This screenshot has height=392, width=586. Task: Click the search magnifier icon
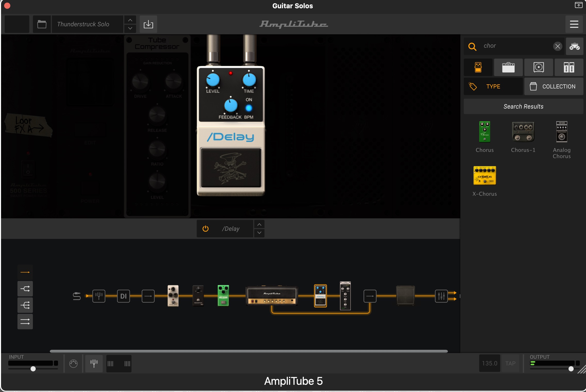[x=472, y=46]
